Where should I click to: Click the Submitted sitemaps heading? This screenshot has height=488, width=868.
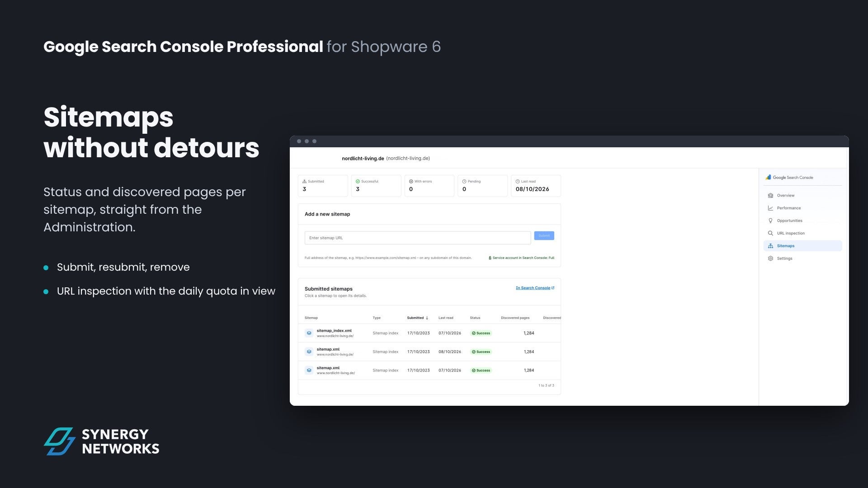(x=329, y=289)
